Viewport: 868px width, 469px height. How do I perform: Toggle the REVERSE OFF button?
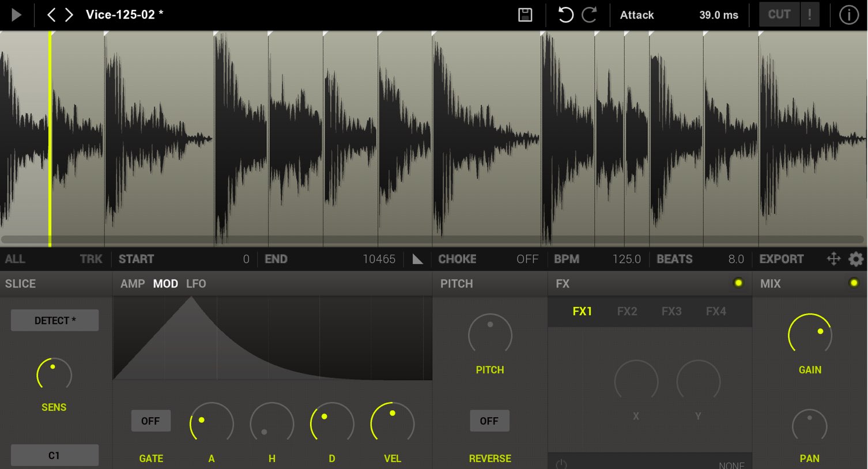[489, 421]
